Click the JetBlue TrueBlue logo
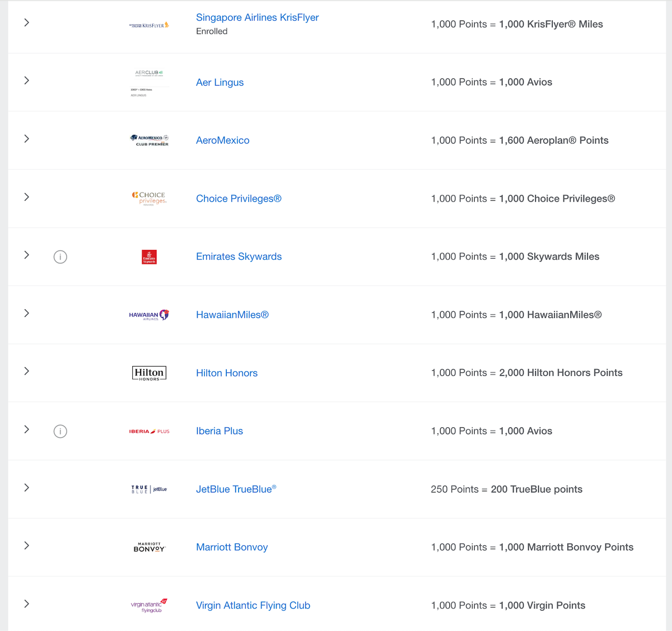The image size is (672, 631). point(149,489)
